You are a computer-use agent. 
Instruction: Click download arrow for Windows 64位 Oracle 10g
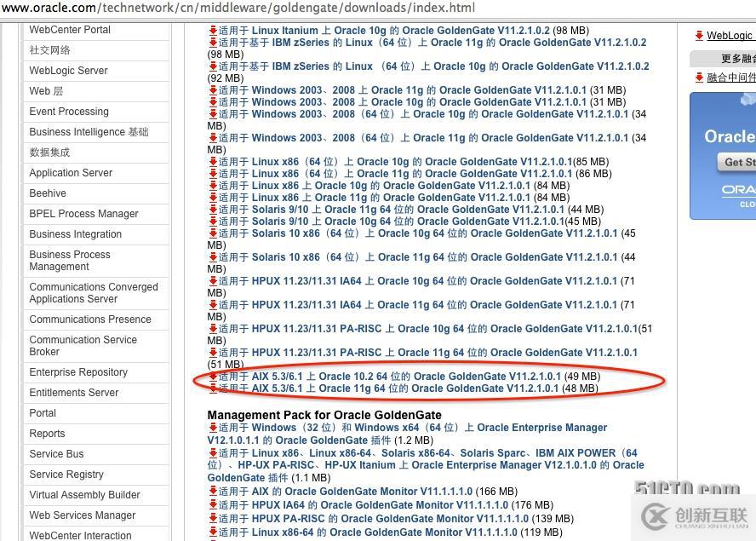(213, 114)
